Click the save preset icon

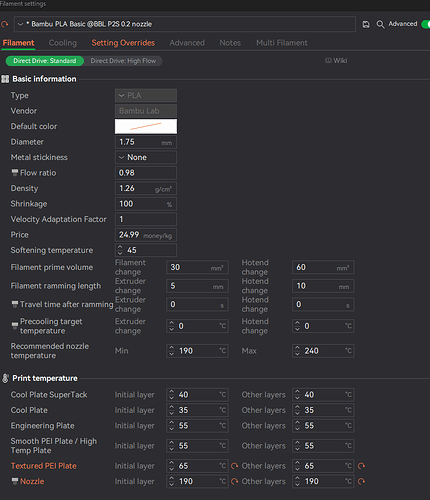tap(366, 24)
